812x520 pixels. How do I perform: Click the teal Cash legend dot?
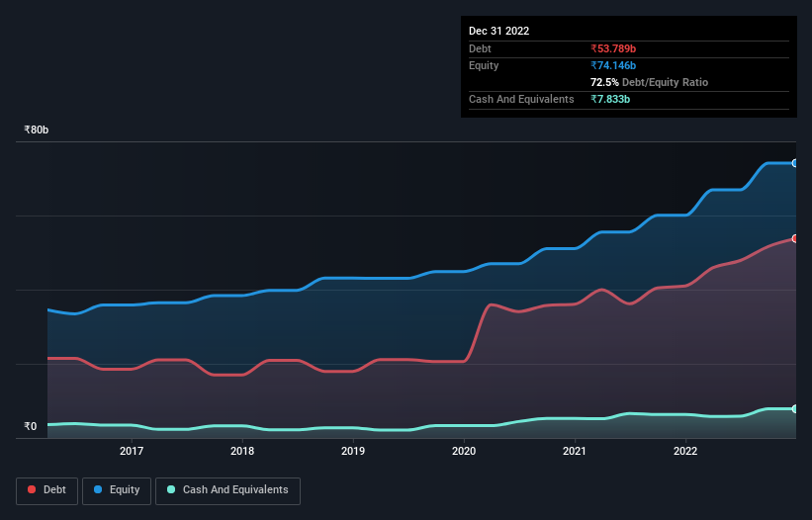point(171,489)
